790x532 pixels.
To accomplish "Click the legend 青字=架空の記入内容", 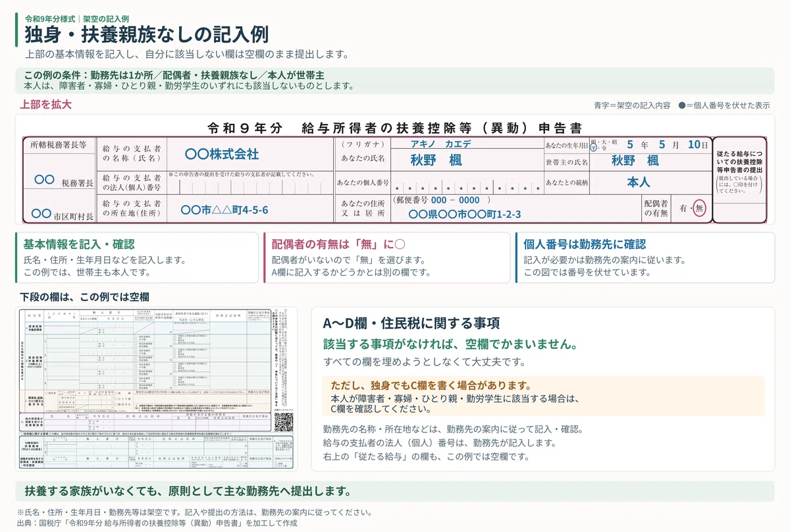I will pos(632,105).
